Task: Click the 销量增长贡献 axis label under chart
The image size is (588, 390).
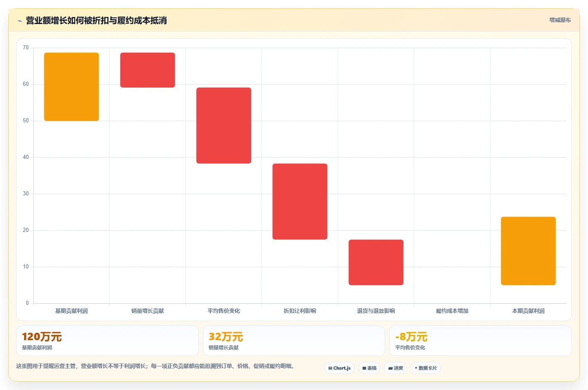Action: pos(148,311)
